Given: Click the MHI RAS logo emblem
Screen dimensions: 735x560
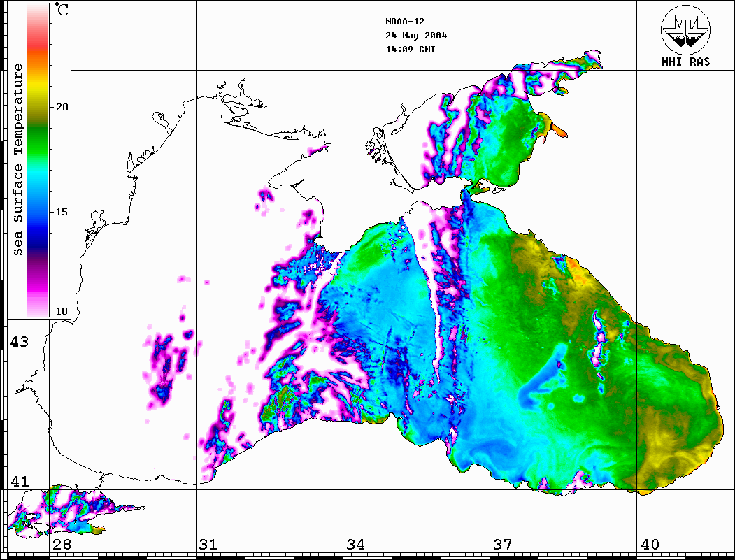Looking at the screenshot, I should pyautogui.click(x=685, y=30).
